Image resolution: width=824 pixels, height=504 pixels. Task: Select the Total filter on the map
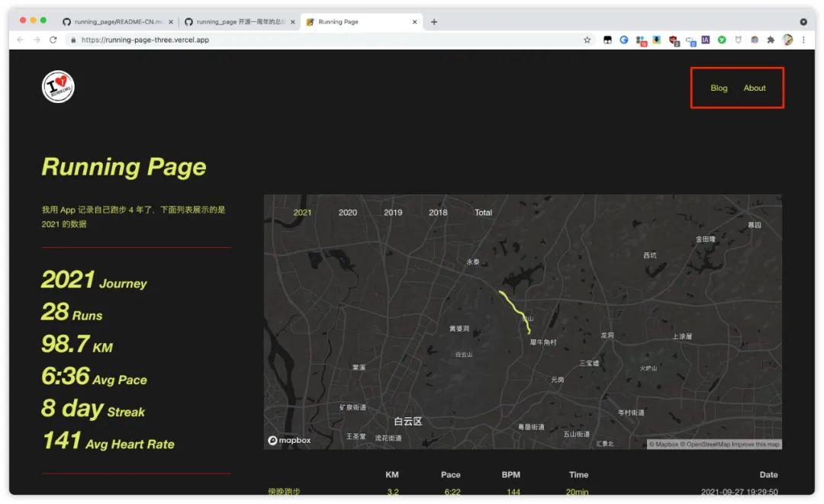click(x=483, y=213)
